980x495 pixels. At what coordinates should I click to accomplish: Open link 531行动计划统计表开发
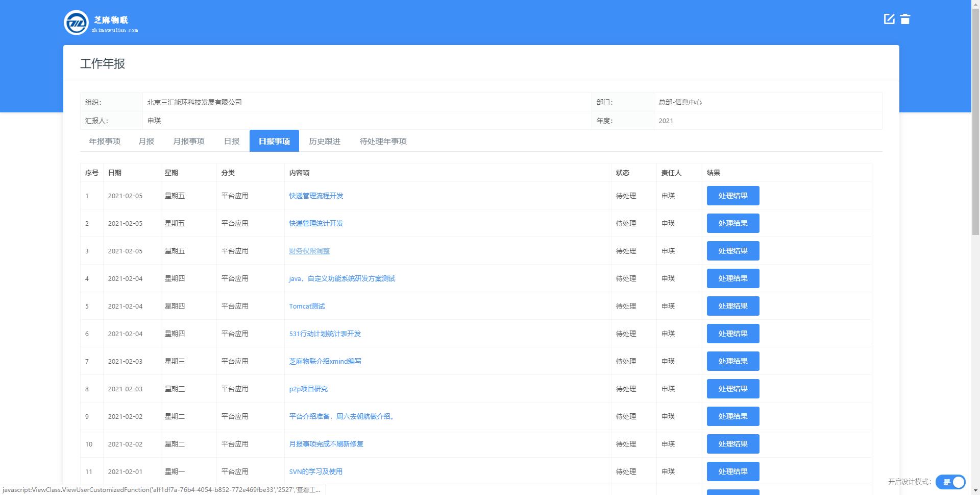(x=325, y=334)
